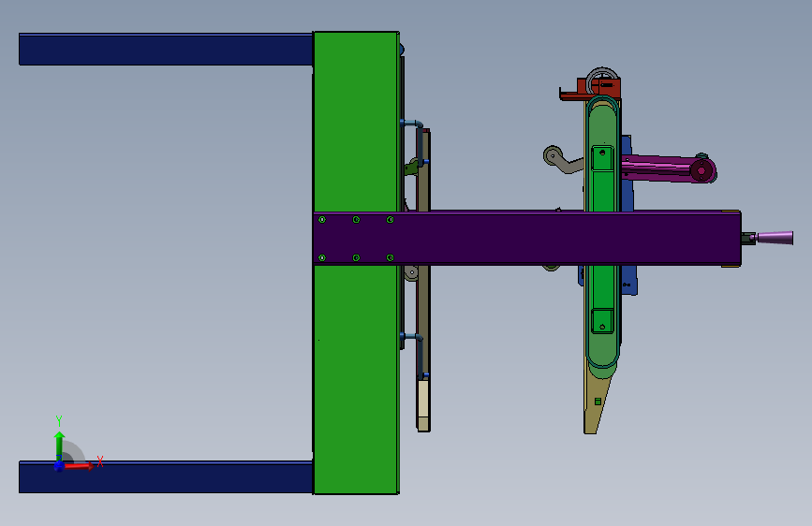This screenshot has height=526, width=812.
Task: Select the large green vertical plate
Action: tap(356, 129)
